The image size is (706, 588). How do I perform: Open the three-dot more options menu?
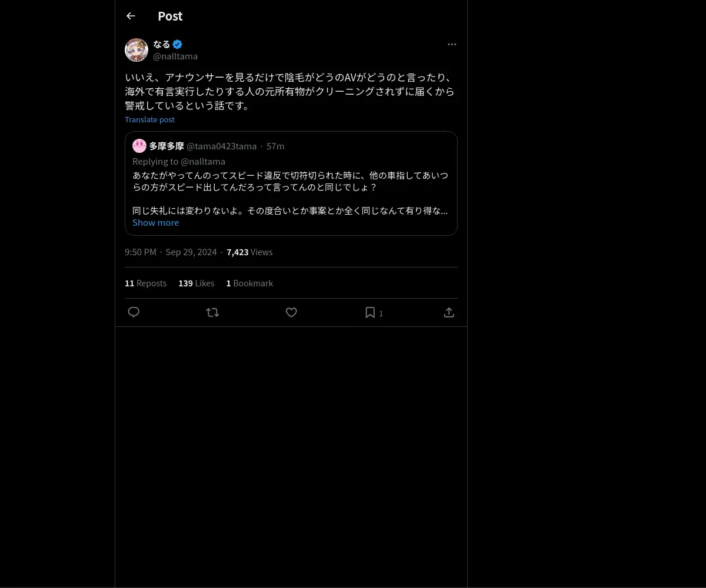point(452,44)
